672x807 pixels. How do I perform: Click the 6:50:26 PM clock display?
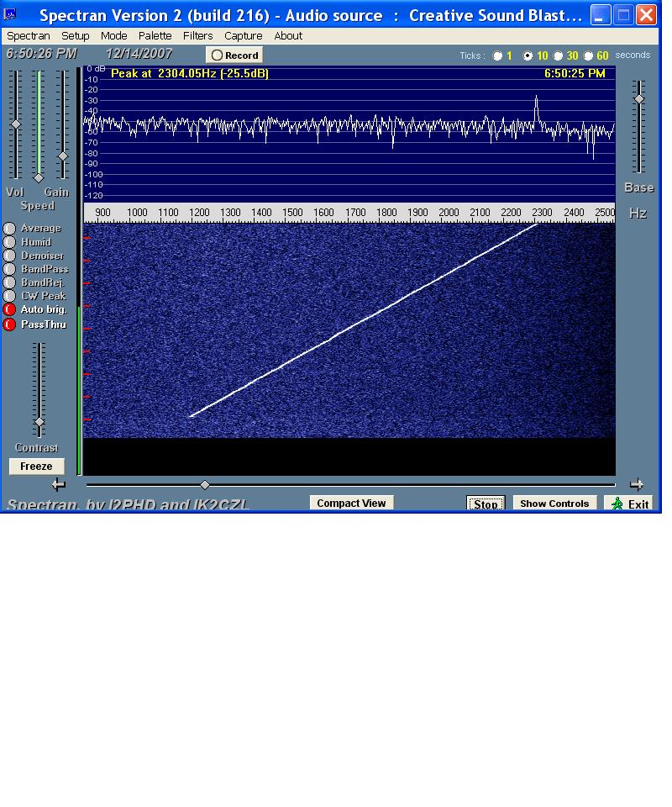(41, 54)
